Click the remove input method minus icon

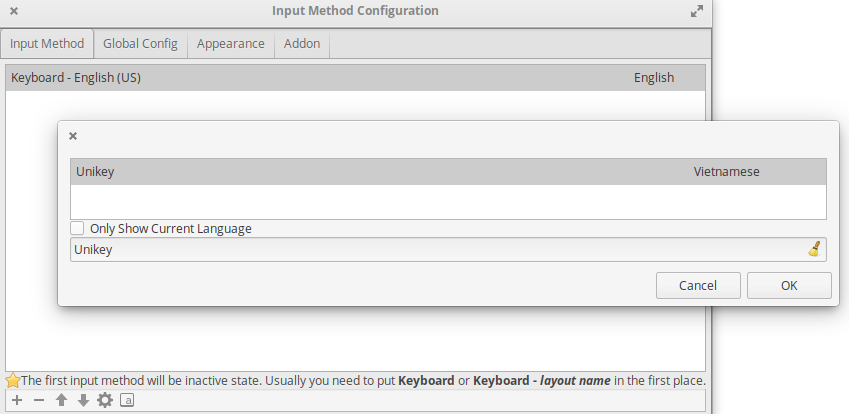[x=39, y=400]
